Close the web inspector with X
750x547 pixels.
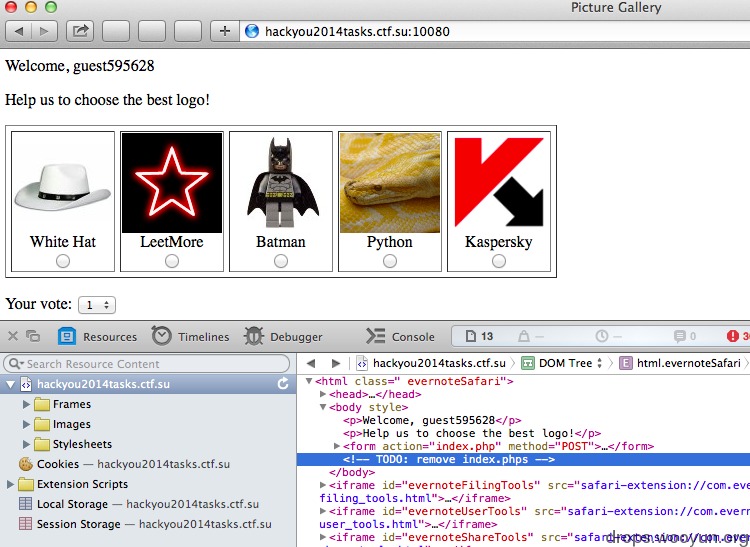coord(13,336)
